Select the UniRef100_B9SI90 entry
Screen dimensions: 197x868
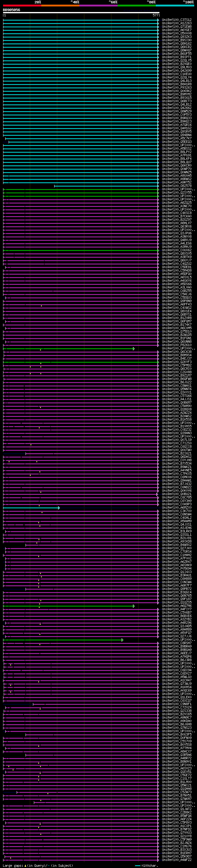177,40
